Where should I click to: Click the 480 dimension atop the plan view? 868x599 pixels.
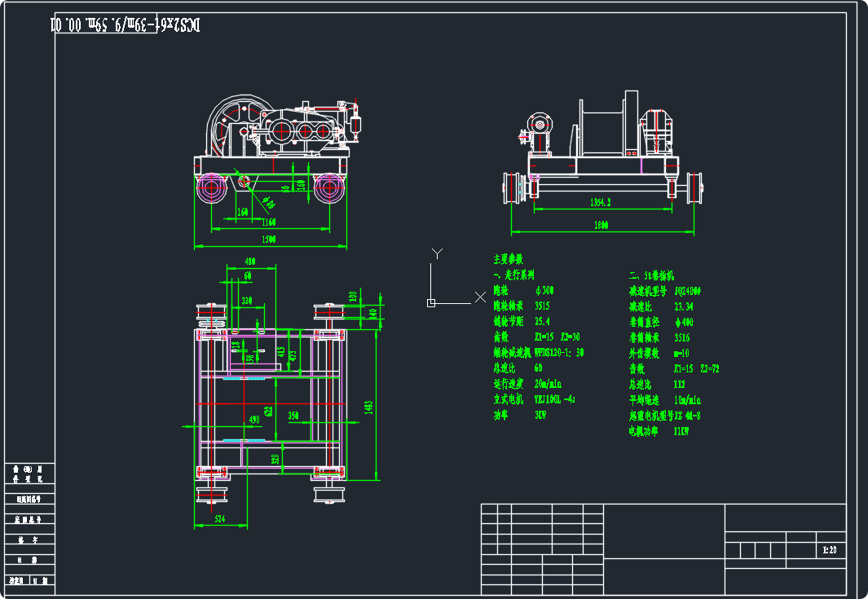point(250,262)
